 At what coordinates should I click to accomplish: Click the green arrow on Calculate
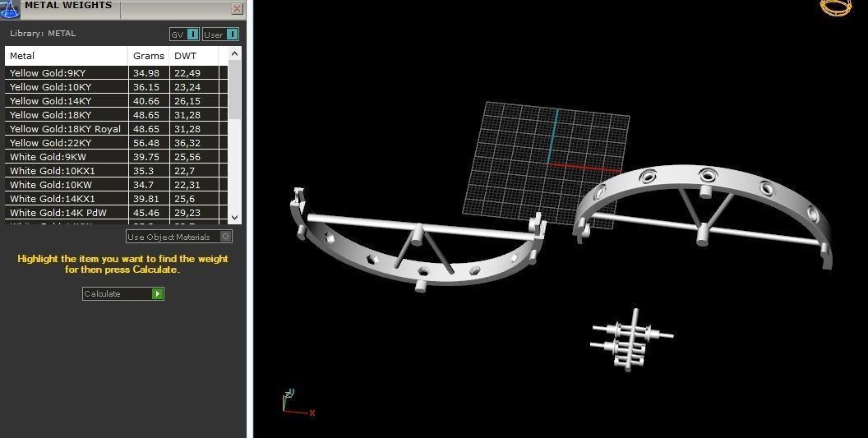coord(158,293)
